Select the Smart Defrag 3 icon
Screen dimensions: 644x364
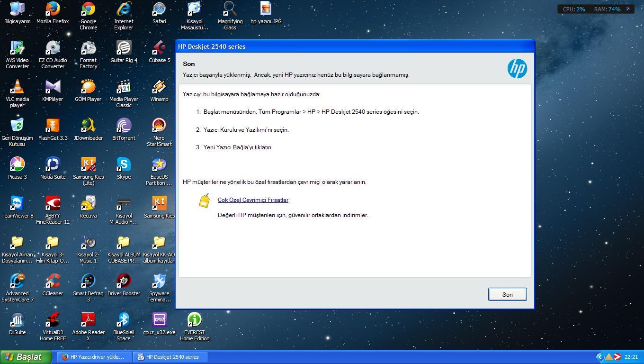tap(88, 288)
